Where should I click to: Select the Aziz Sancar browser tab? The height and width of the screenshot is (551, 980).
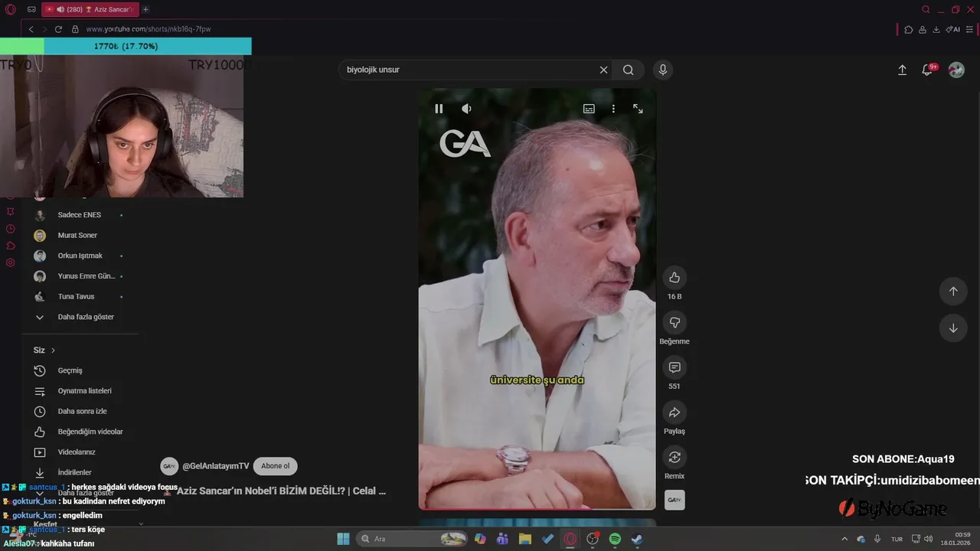(90, 9)
